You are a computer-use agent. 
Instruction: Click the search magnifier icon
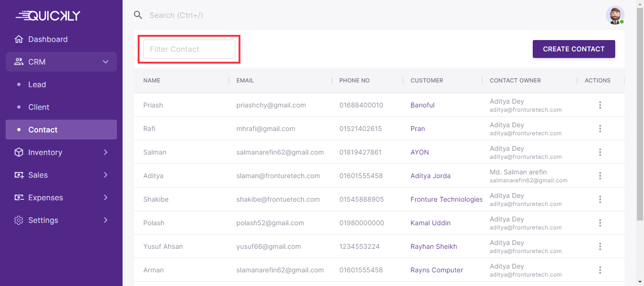[x=138, y=15]
